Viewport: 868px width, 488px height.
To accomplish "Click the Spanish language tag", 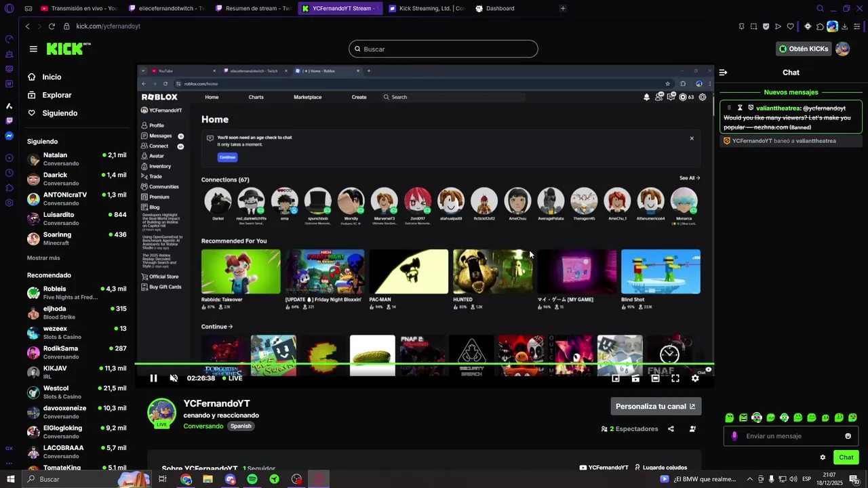I will coord(241,426).
